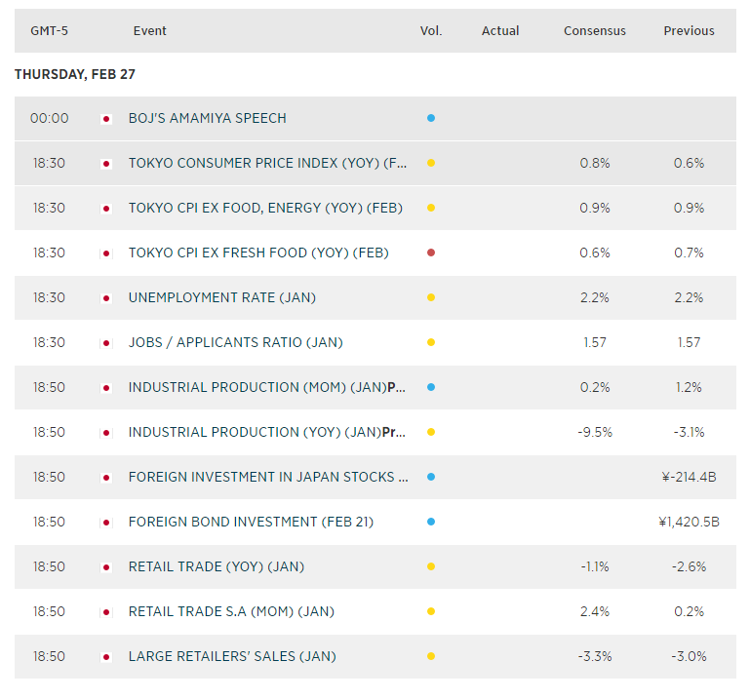Click Japan flag icon beside BOJ's Amamiya Speech

click(106, 119)
